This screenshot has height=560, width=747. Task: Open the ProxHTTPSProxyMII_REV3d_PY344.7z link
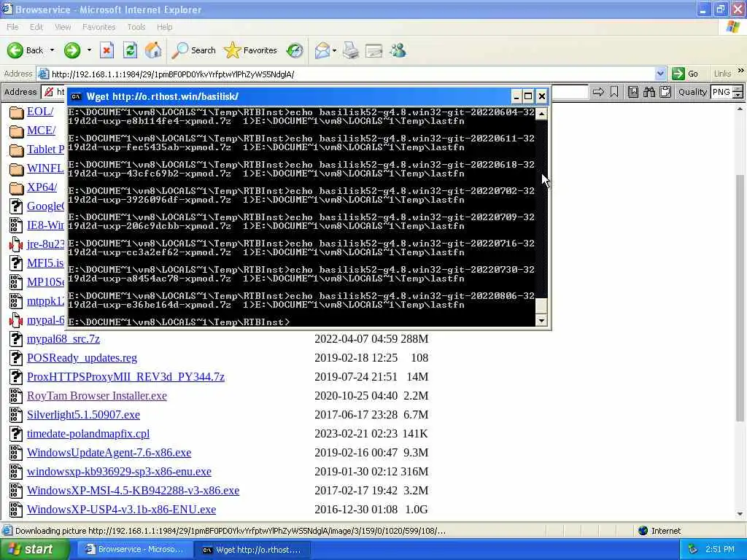125,377
